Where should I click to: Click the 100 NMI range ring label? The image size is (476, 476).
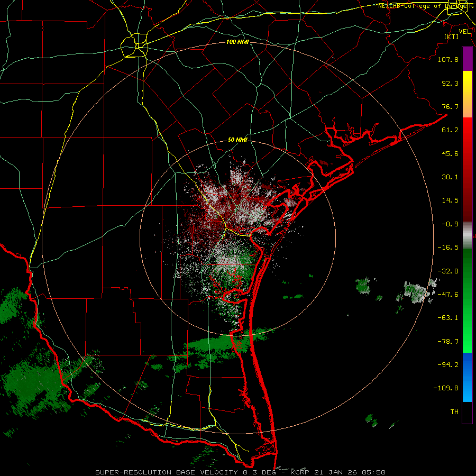(x=237, y=42)
